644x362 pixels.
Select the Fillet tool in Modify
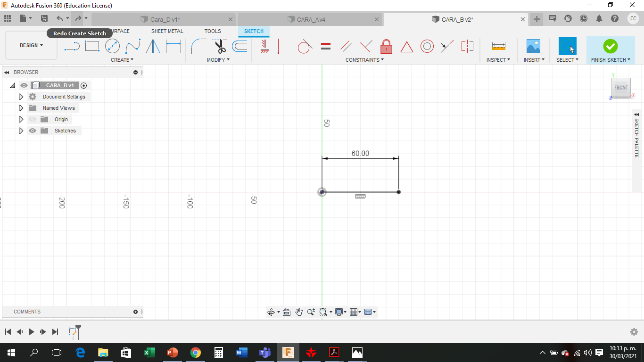coord(198,46)
